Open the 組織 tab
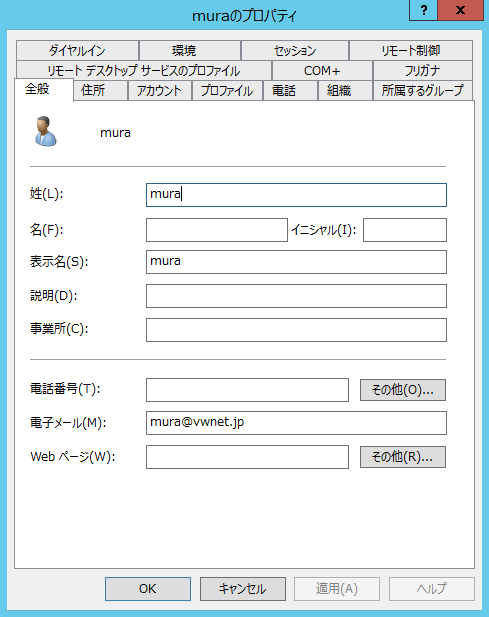489x617 pixels. [339, 91]
